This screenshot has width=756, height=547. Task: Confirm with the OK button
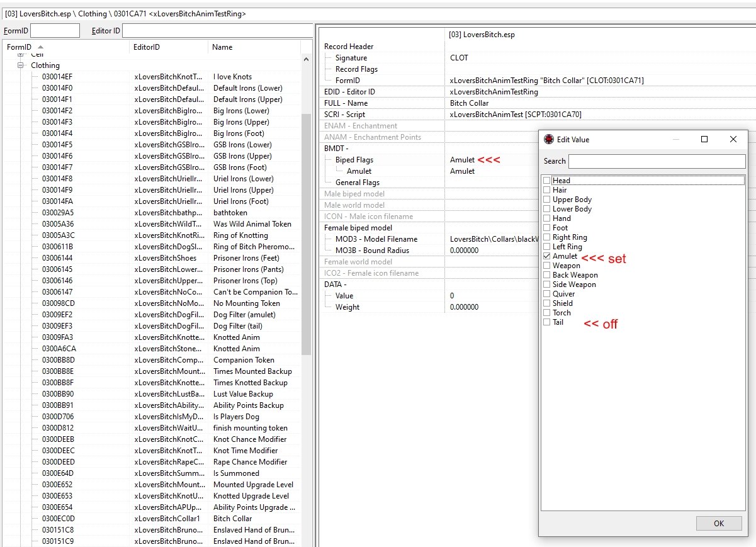[719, 523]
